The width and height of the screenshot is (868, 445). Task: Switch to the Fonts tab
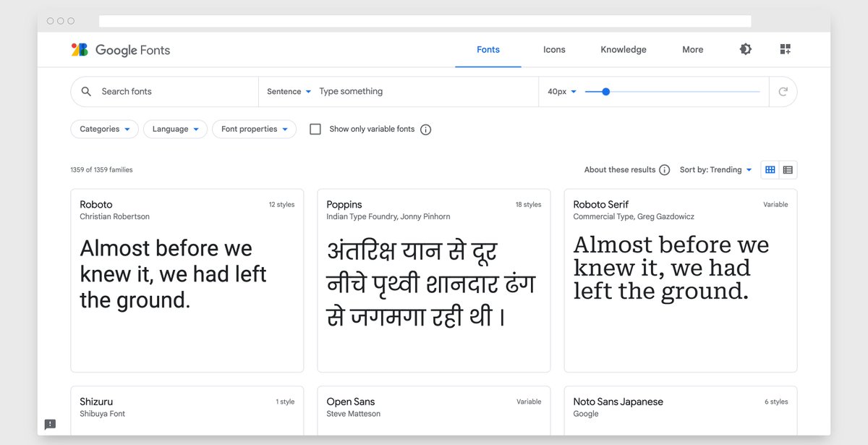[488, 50]
